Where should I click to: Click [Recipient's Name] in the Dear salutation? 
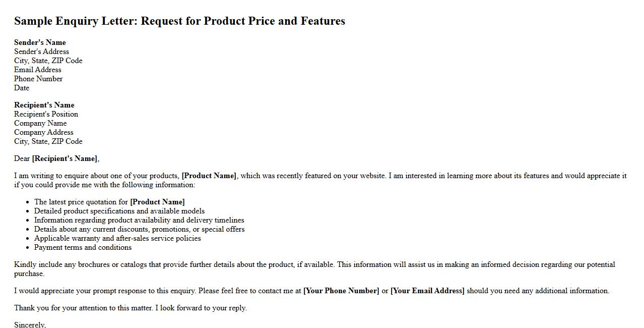pos(65,158)
